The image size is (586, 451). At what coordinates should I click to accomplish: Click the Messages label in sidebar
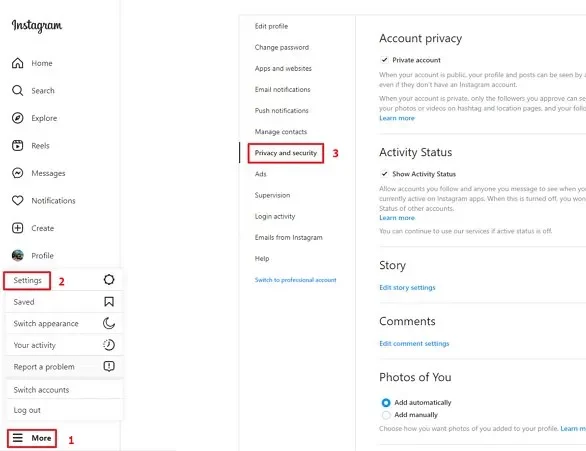click(x=48, y=173)
